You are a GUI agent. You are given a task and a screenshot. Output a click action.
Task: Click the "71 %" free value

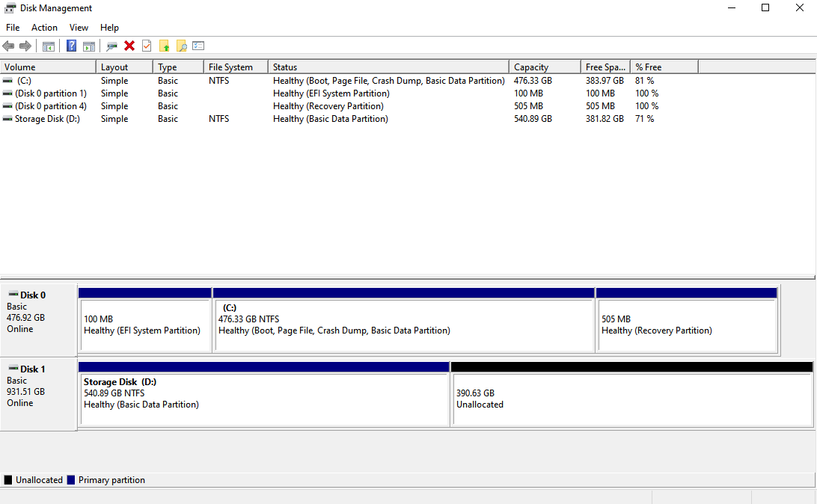[644, 119]
